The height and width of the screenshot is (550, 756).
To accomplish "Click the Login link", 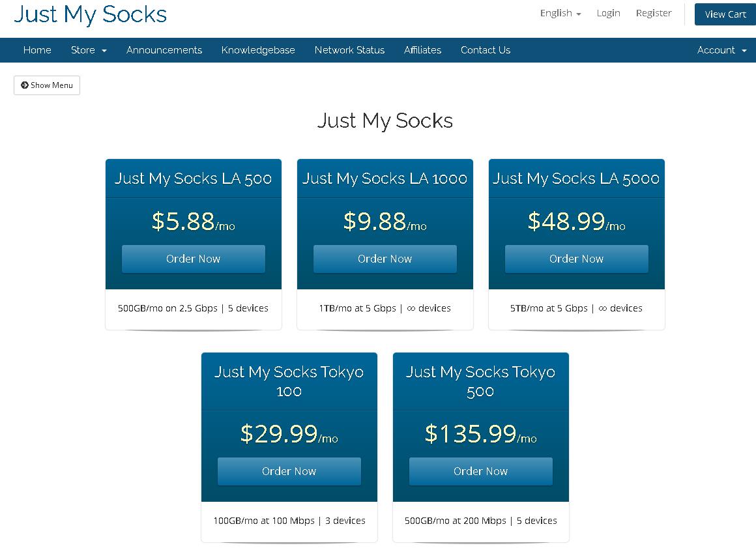I will point(608,14).
